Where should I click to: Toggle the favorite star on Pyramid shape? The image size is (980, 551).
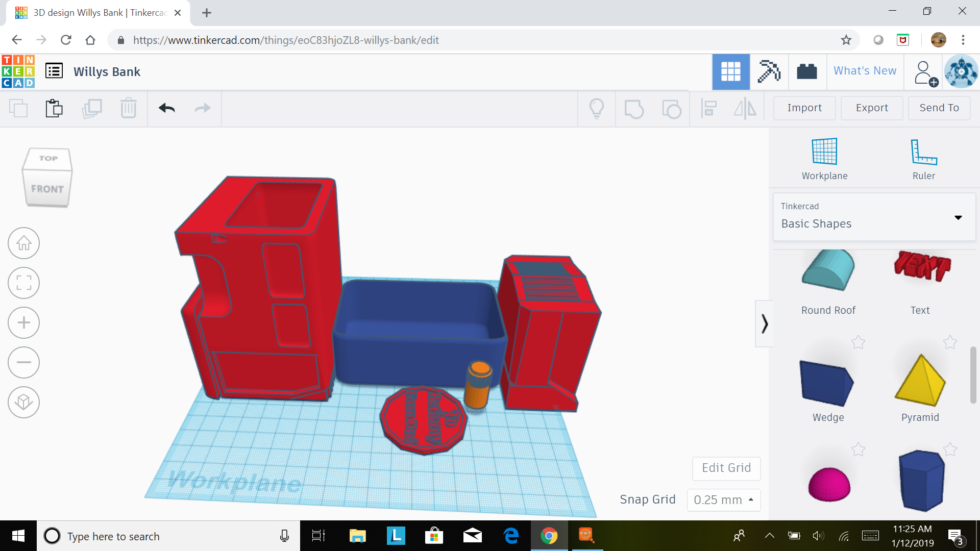tap(950, 342)
